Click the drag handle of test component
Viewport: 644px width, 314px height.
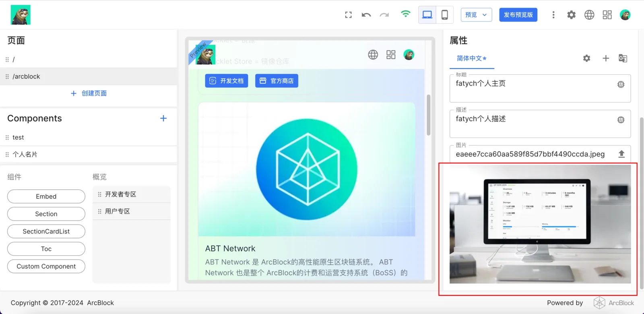pos(7,137)
